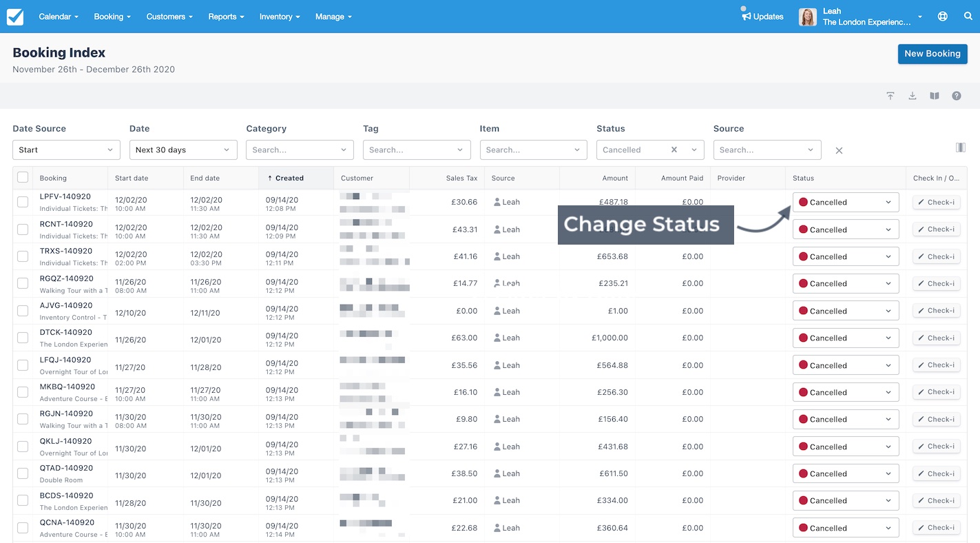Screen dimensions: 980x543
Task: Click the Check-in button for DTCK-140920
Action: (937, 338)
